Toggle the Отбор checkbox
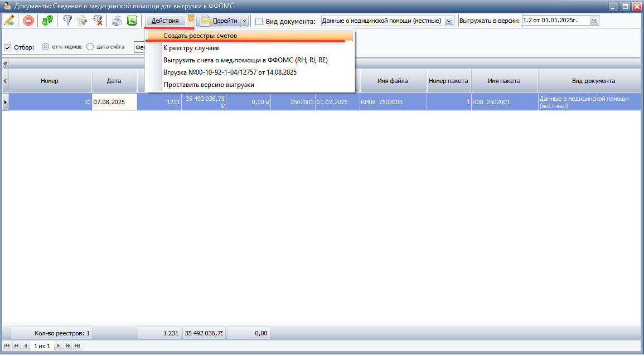 point(8,47)
